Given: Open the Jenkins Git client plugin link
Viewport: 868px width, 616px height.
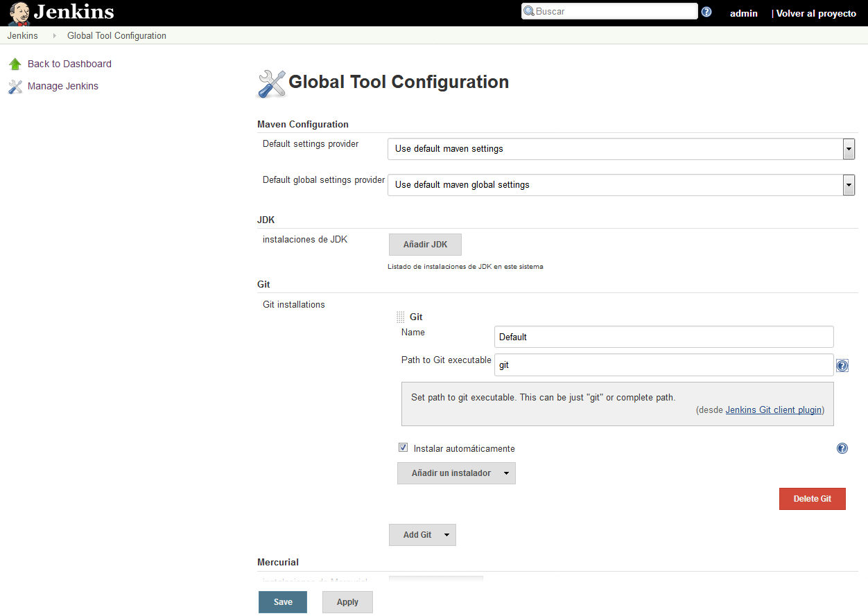Looking at the screenshot, I should tap(773, 410).
